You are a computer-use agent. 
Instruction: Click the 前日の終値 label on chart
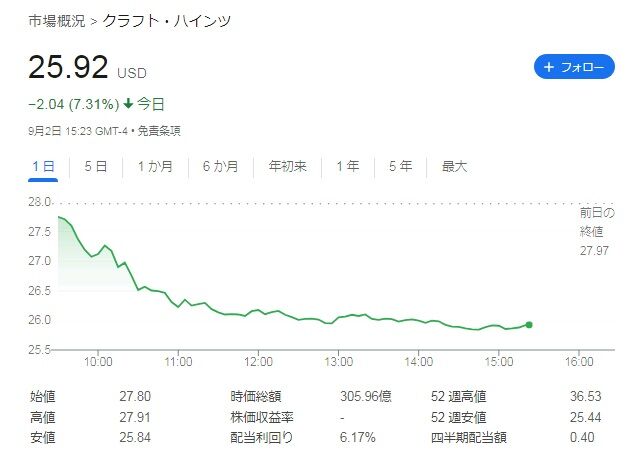596,230
